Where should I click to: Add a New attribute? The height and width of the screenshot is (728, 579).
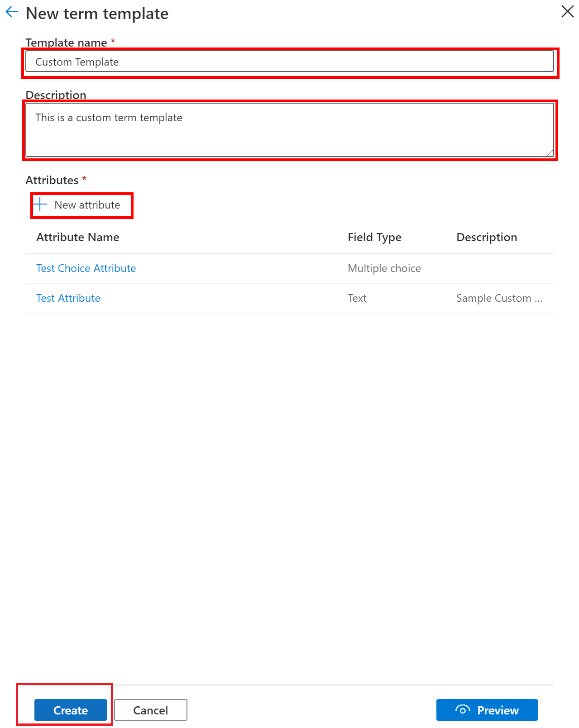point(82,205)
